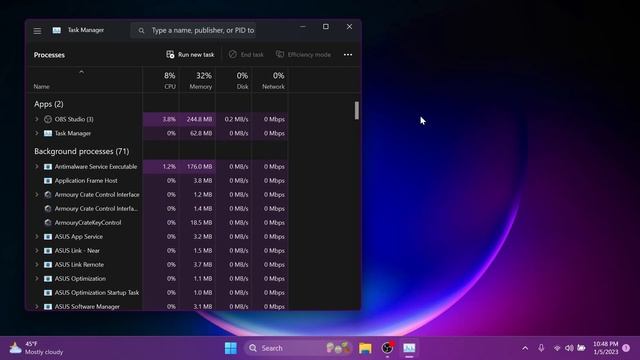Select the ArmouryCrateKeyControl process name

(88, 222)
